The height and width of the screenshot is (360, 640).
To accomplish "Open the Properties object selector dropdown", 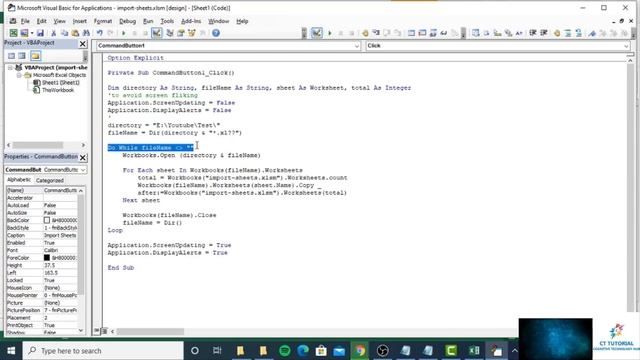I will 83,170.
